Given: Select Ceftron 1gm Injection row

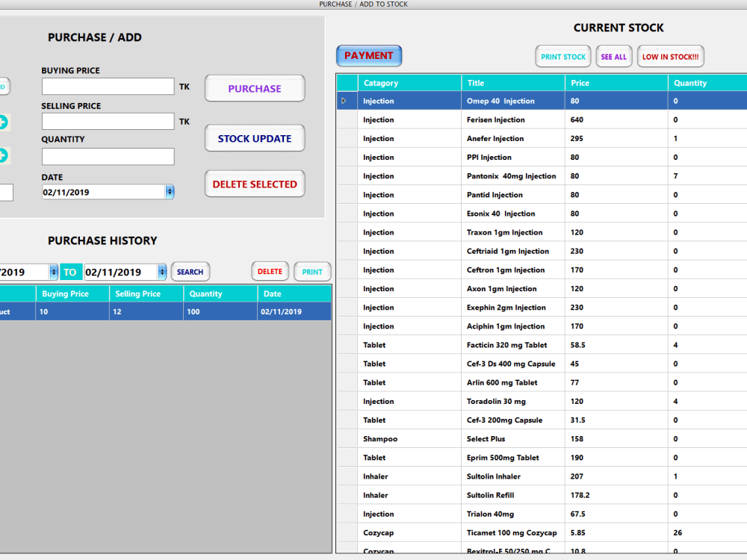Looking at the screenshot, I should [x=542, y=270].
